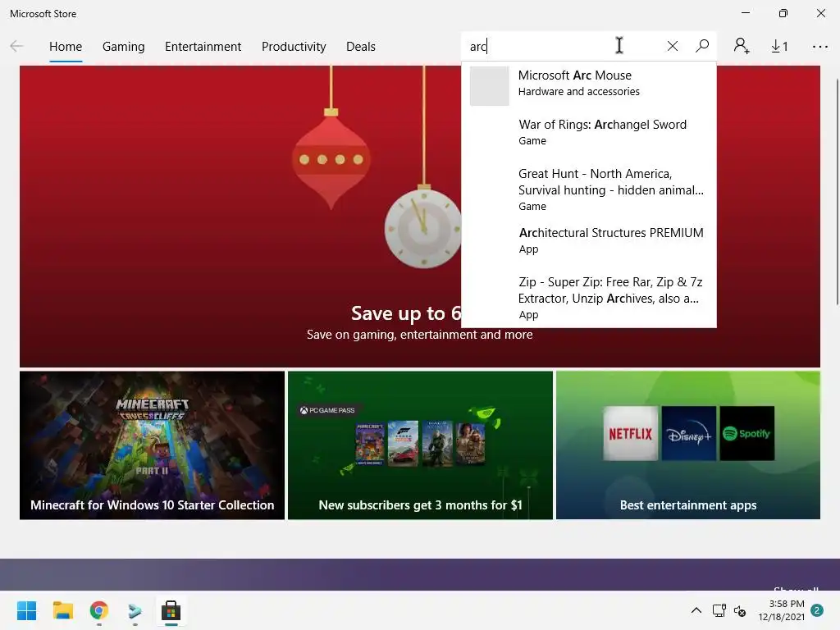The width and height of the screenshot is (840, 630).
Task: Open the account sign-in icon
Action: pos(742,46)
